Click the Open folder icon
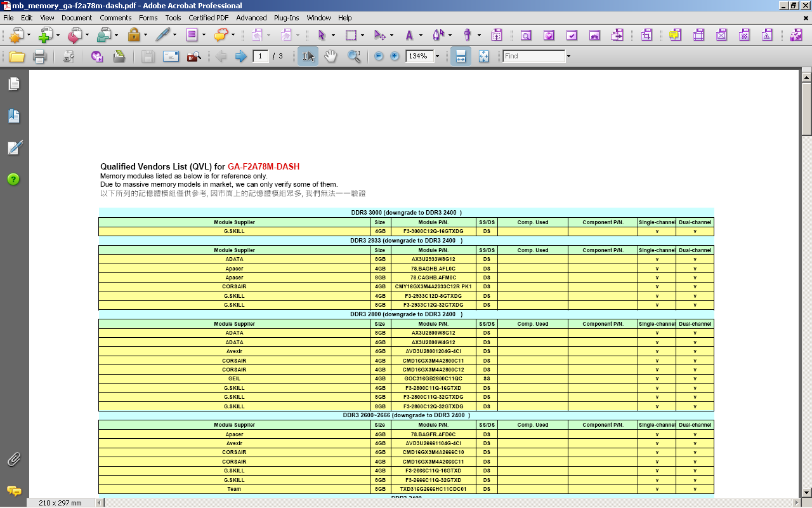Image resolution: width=812 pixels, height=508 pixels. (16, 57)
